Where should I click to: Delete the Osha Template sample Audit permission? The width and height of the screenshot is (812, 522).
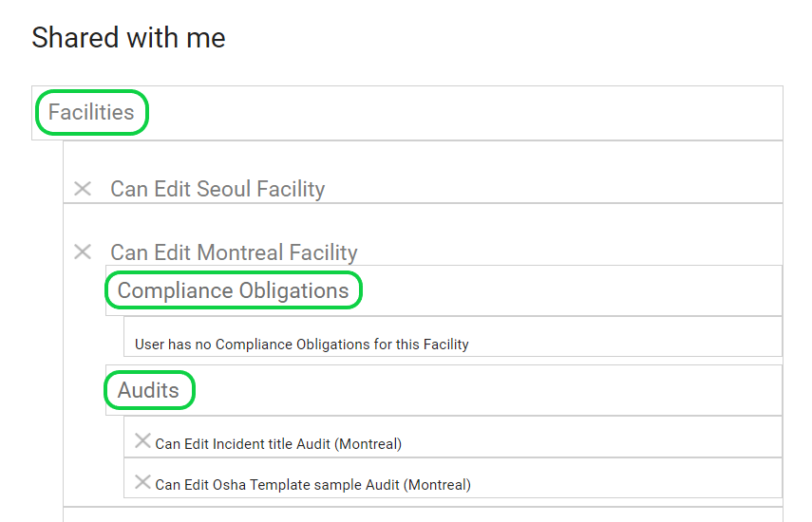tap(142, 482)
